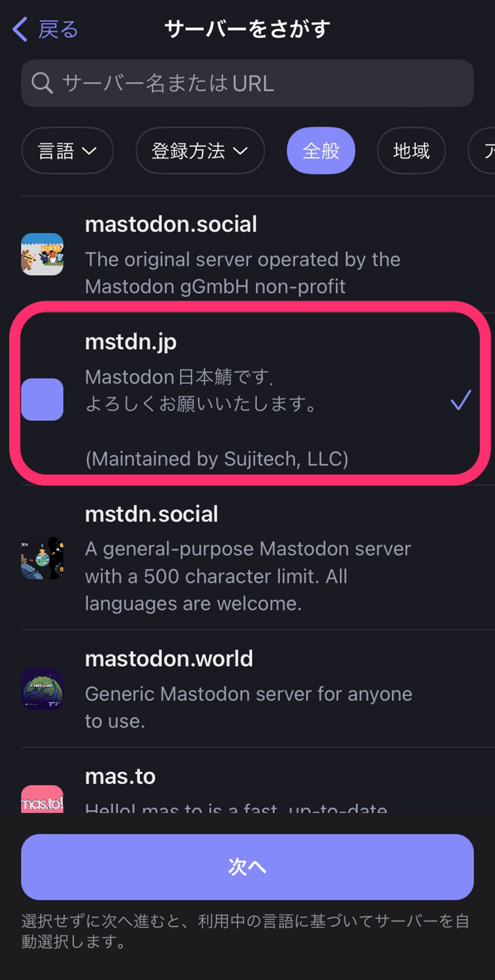The width and height of the screenshot is (495, 980).
Task: Focus the サーバー名または URL search field
Action: click(x=247, y=83)
